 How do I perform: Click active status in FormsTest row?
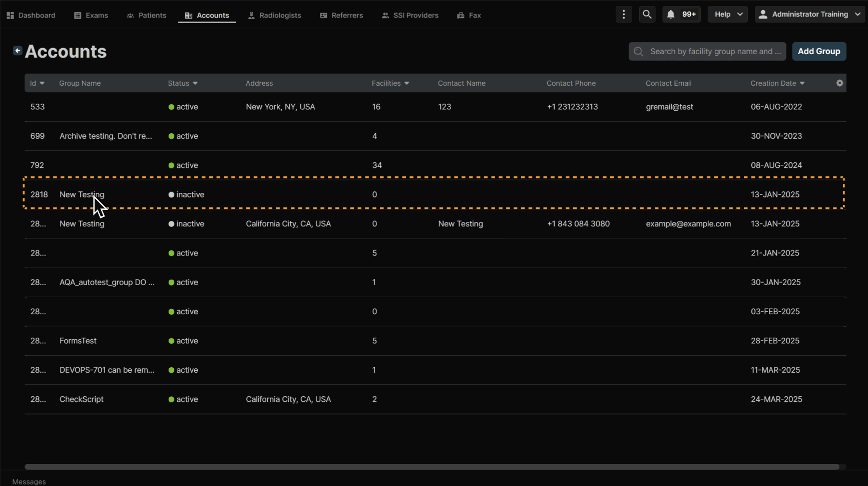183,341
